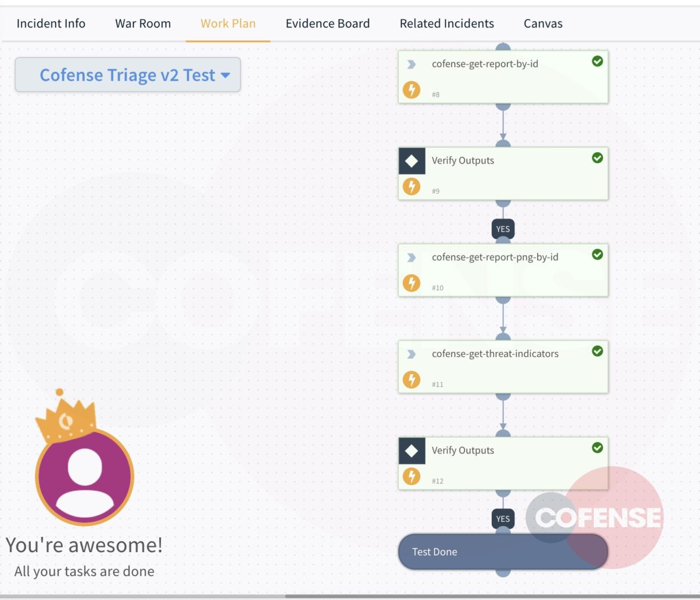Click chevron icon beside cofense-get-threat-indicators
This screenshot has height=600, width=700.
click(411, 354)
